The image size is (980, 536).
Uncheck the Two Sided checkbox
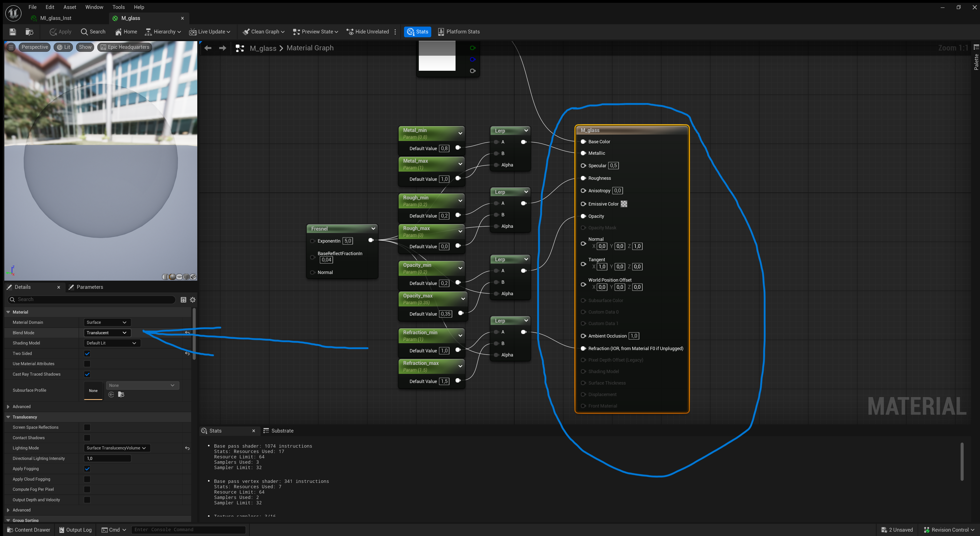87,354
